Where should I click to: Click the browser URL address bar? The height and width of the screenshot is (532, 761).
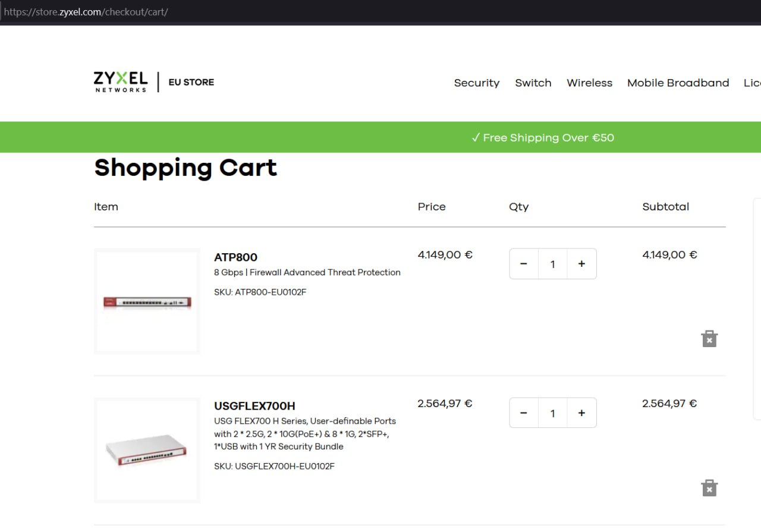pos(380,11)
